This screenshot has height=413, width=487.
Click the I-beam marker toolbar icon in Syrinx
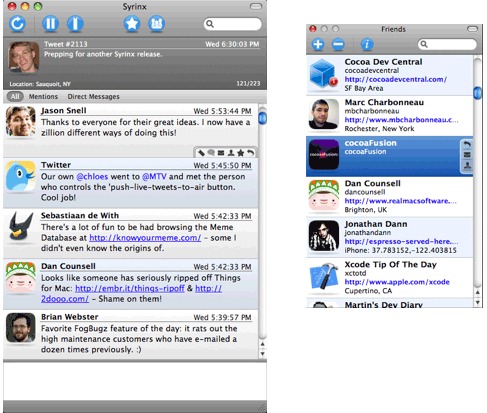tap(75, 24)
